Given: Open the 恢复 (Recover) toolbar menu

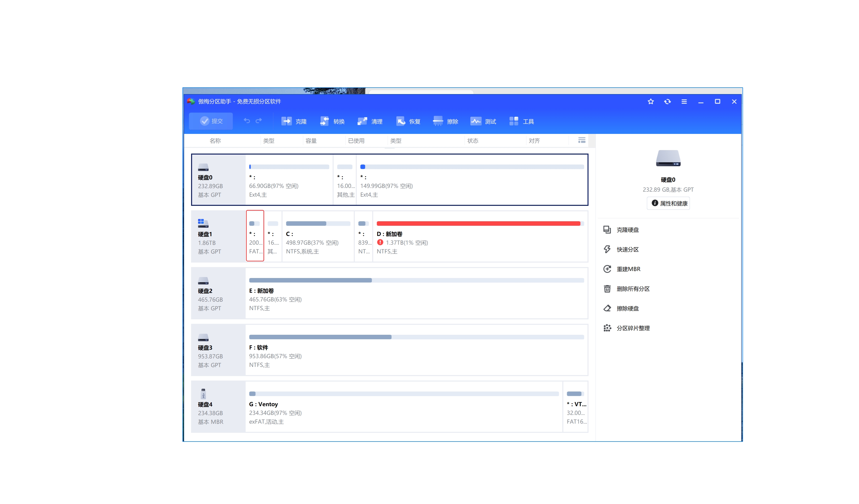Looking at the screenshot, I should (x=408, y=121).
